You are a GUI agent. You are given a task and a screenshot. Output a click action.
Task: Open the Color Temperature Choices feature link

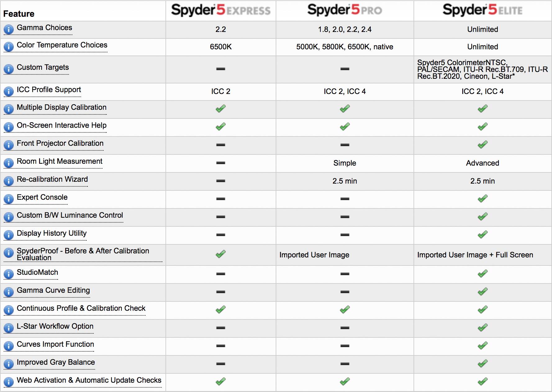pyautogui.click(x=62, y=45)
